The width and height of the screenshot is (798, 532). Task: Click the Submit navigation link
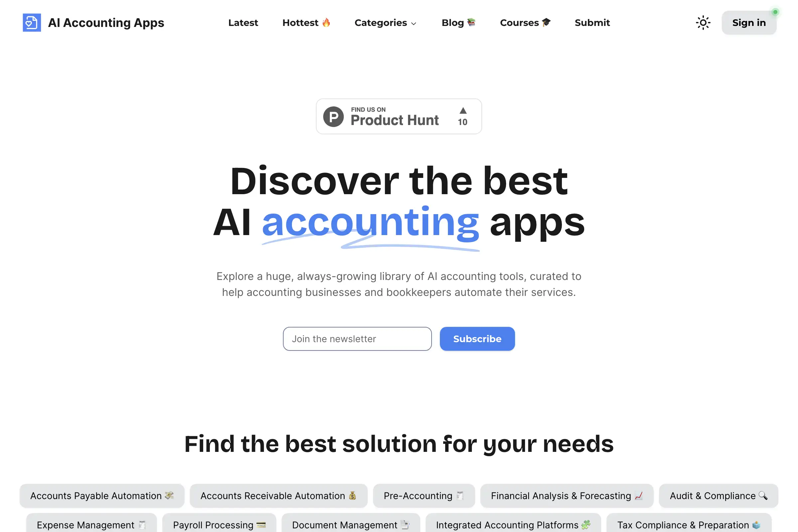(593, 23)
